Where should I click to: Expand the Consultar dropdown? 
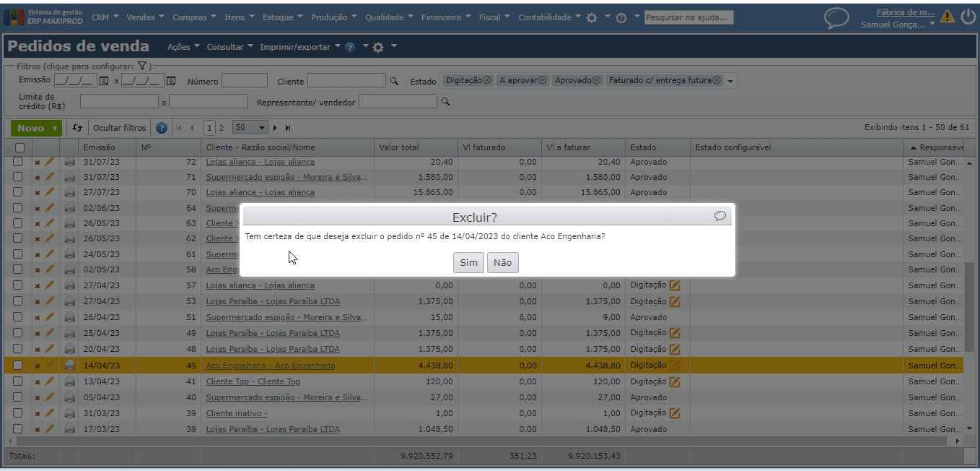(229, 47)
